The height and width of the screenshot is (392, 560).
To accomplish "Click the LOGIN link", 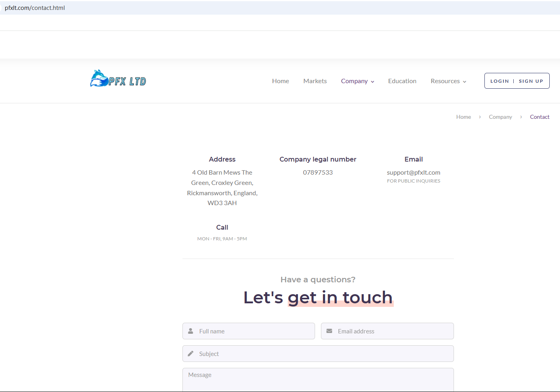I will tap(499, 81).
